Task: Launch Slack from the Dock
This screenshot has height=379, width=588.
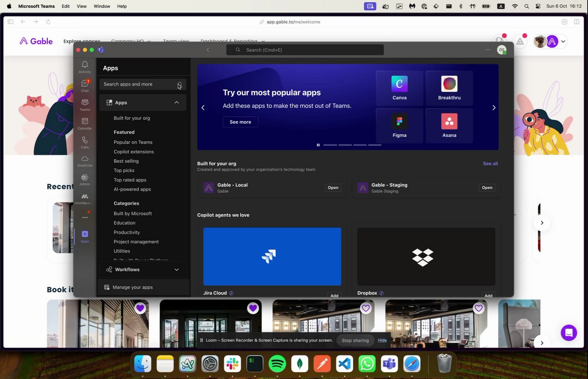Action: (232, 364)
